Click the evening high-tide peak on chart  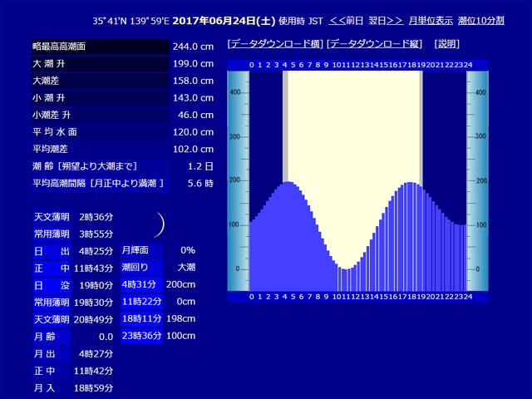pos(410,183)
